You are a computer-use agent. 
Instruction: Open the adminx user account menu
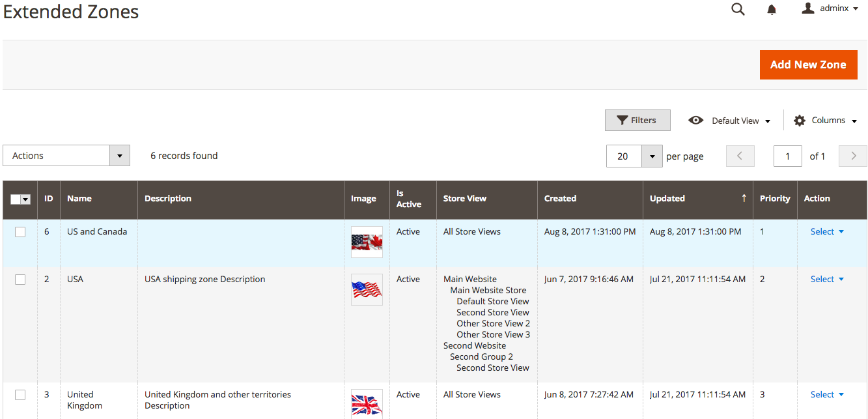pos(830,8)
